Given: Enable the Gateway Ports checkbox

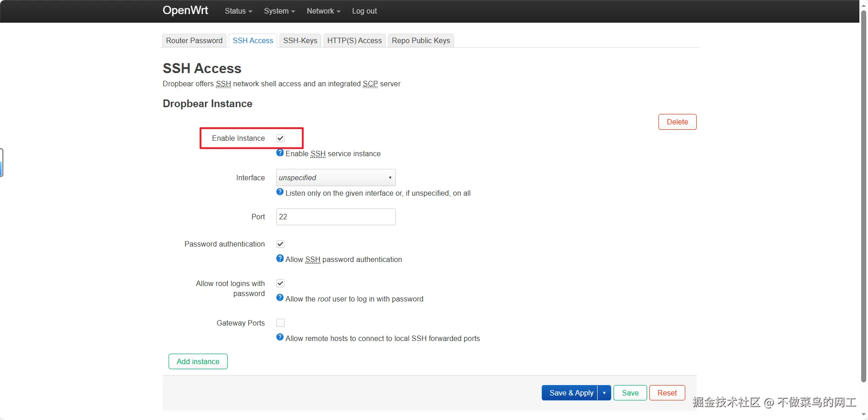Looking at the screenshot, I should coord(280,323).
